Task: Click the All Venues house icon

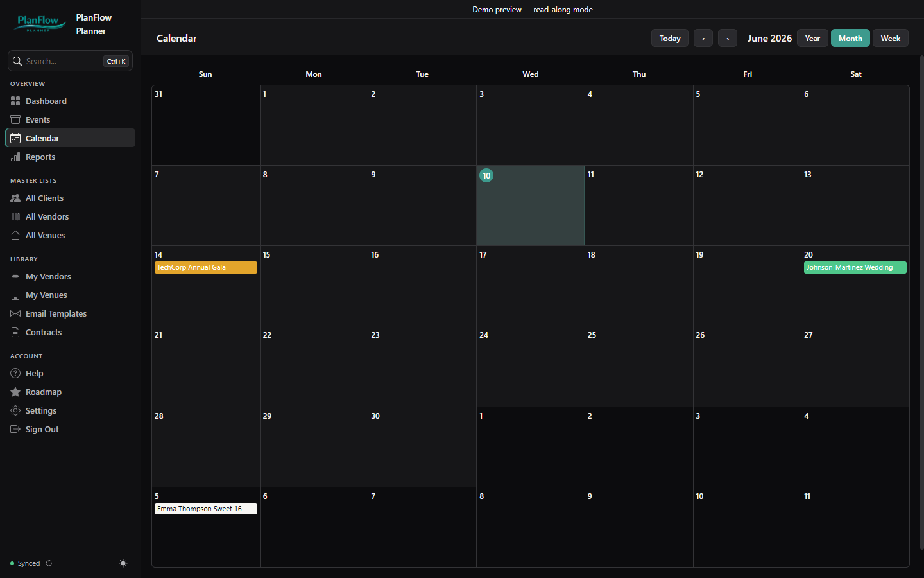Action: click(15, 235)
